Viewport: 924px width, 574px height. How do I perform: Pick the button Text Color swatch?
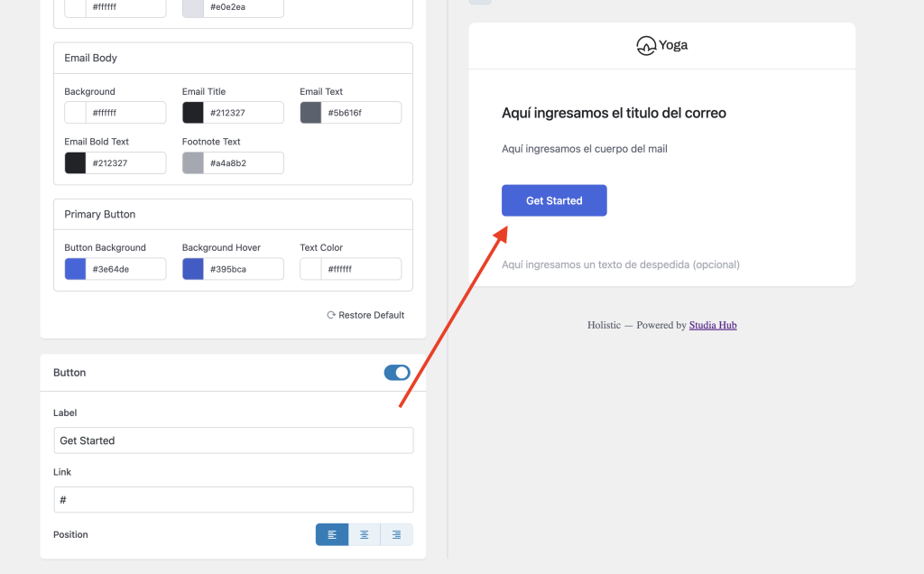pyautogui.click(x=311, y=269)
